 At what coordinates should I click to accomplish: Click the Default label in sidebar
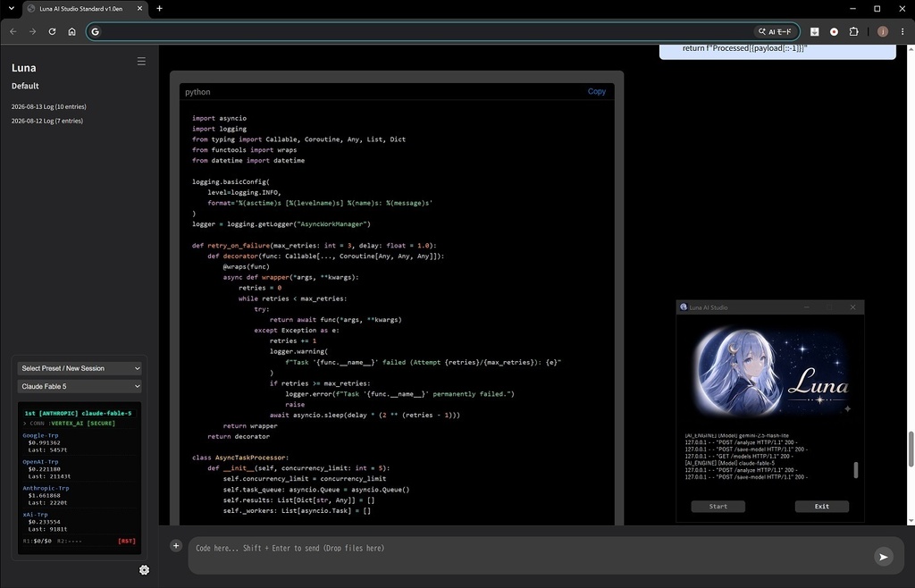point(25,86)
